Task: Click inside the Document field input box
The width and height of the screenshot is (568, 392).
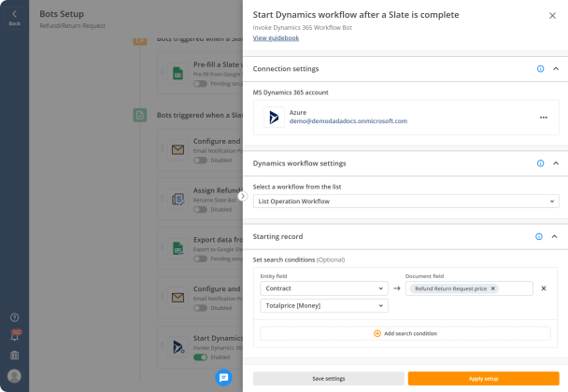Action: click(469, 288)
